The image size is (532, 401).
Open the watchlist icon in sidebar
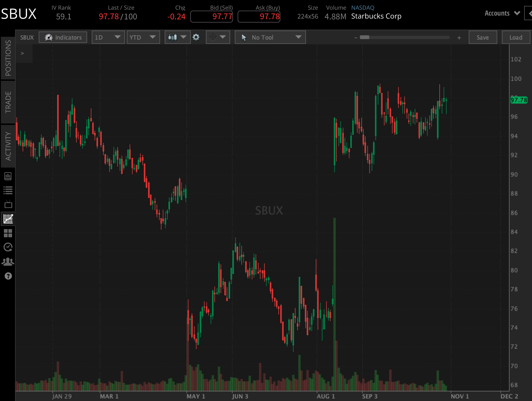pyautogui.click(x=8, y=190)
